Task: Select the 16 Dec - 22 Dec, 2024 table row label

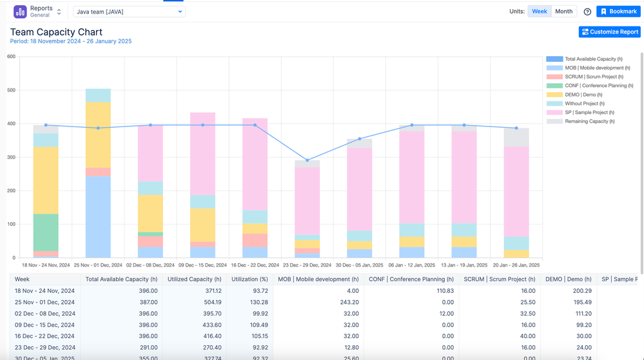Action: (44, 336)
